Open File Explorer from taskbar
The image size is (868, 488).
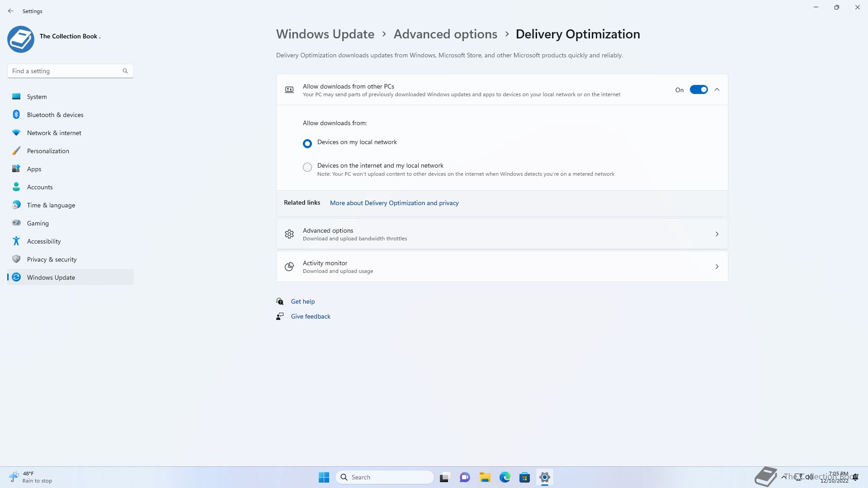point(485,477)
